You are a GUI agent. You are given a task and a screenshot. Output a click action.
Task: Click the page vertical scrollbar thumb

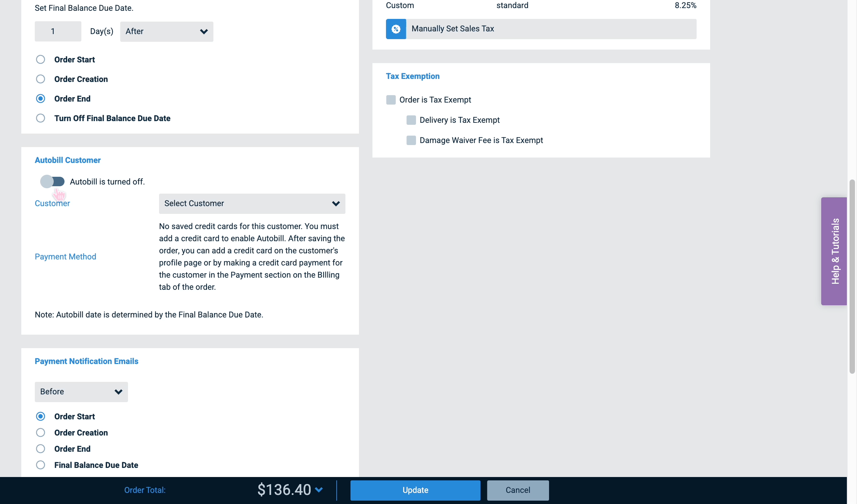tap(852, 277)
